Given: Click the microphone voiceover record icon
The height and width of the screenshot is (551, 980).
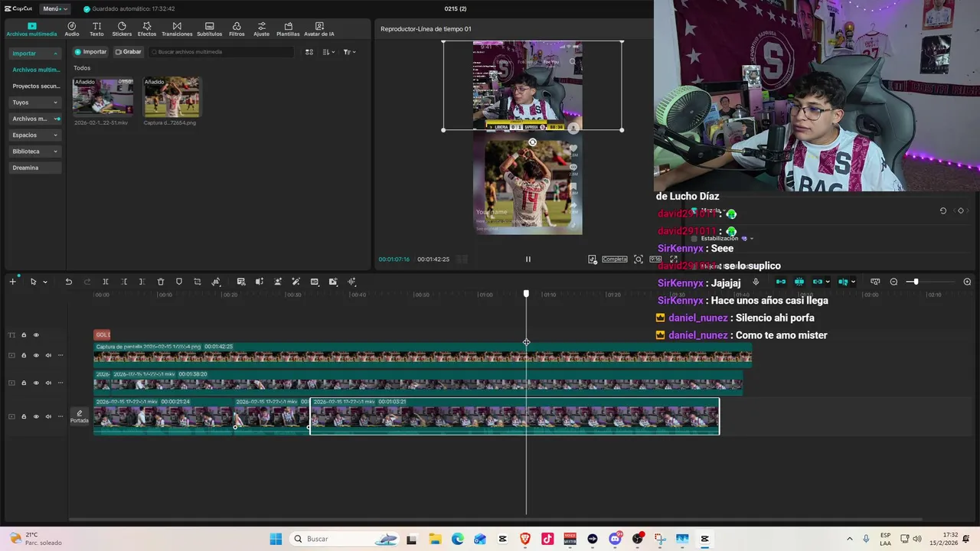Looking at the screenshot, I should 756,282.
